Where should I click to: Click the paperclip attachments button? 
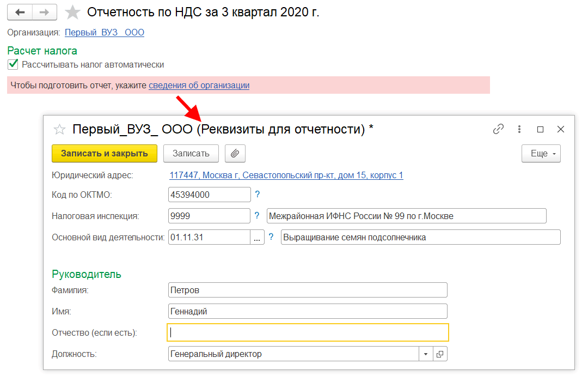pos(235,153)
